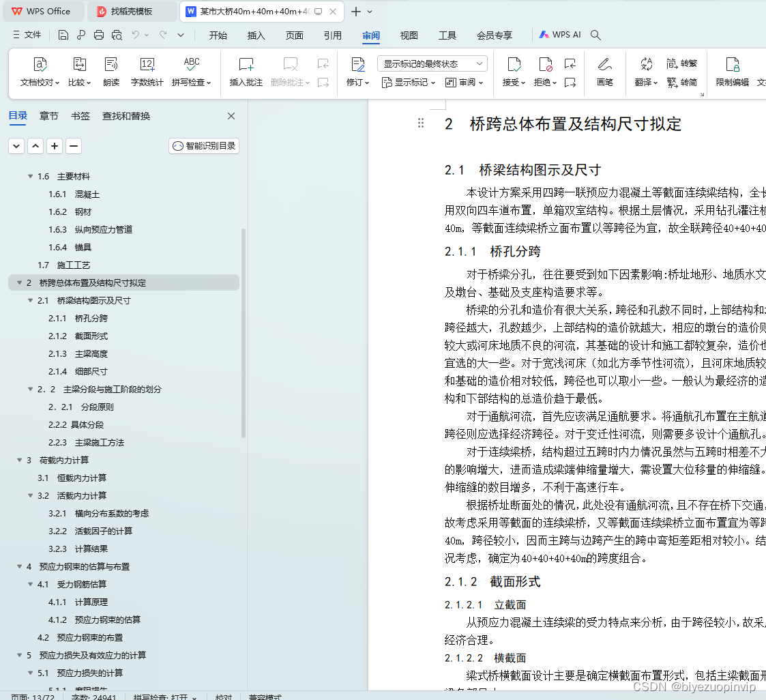
Task: Click 拒绝 reject revision
Action: tap(545, 72)
